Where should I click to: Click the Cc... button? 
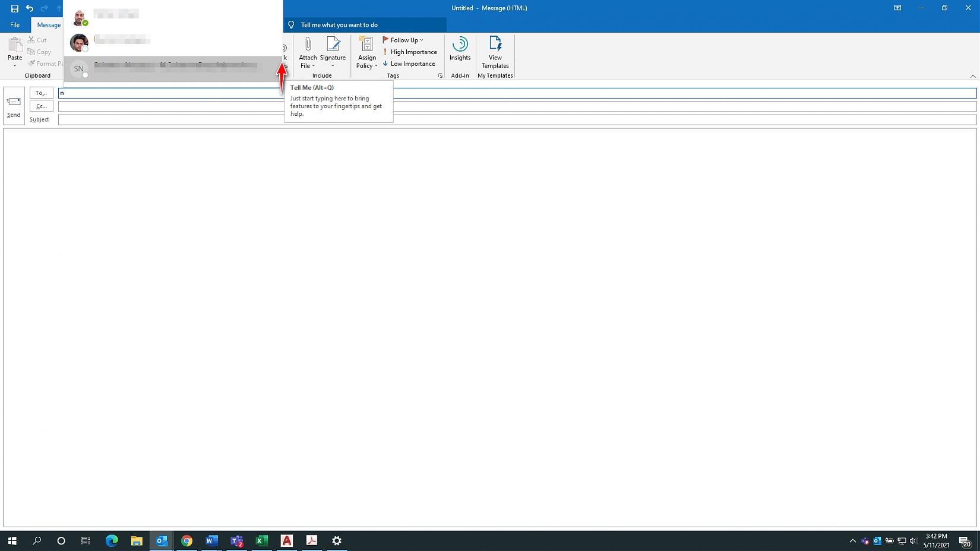point(41,106)
